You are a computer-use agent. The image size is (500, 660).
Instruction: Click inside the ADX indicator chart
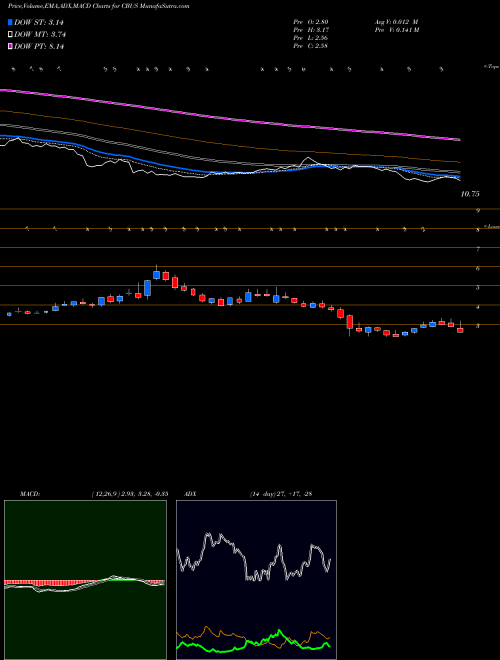pos(256,580)
